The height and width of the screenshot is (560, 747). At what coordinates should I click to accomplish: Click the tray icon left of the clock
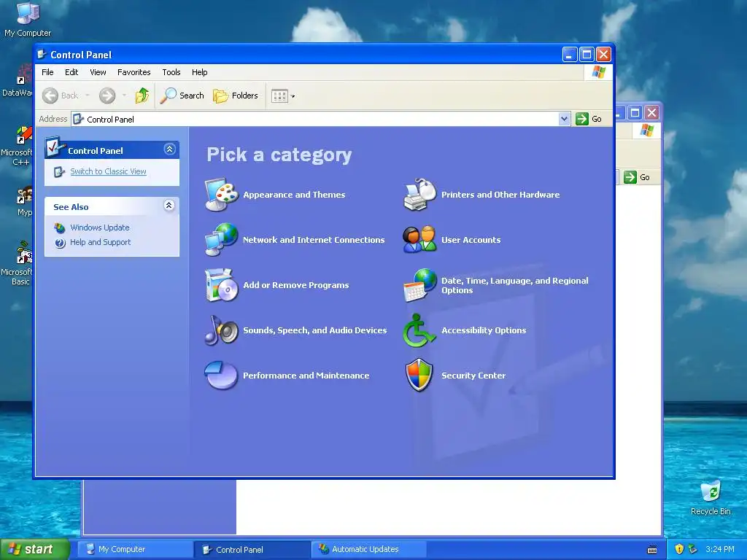(x=693, y=549)
